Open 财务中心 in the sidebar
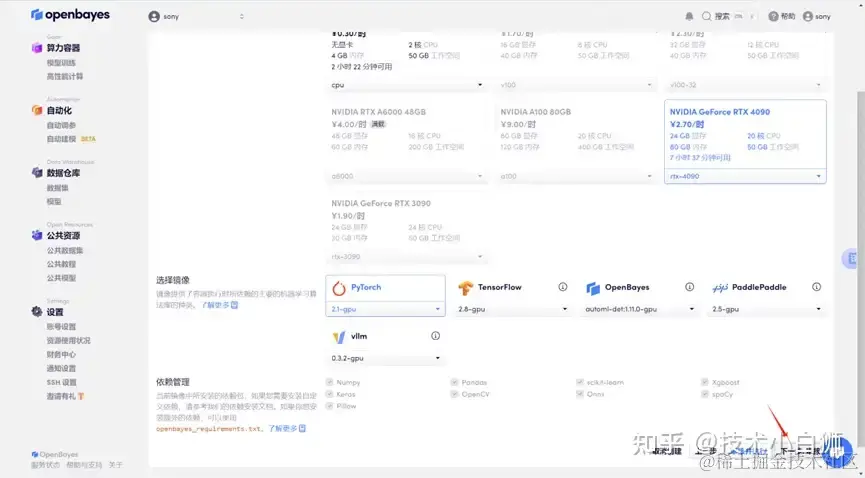865x478 pixels. 61,354
